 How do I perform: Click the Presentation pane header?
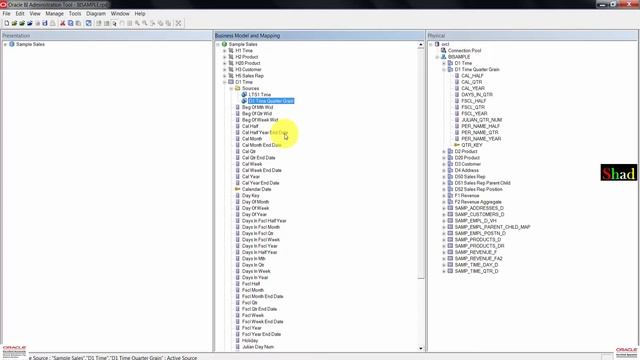[x=107, y=36]
